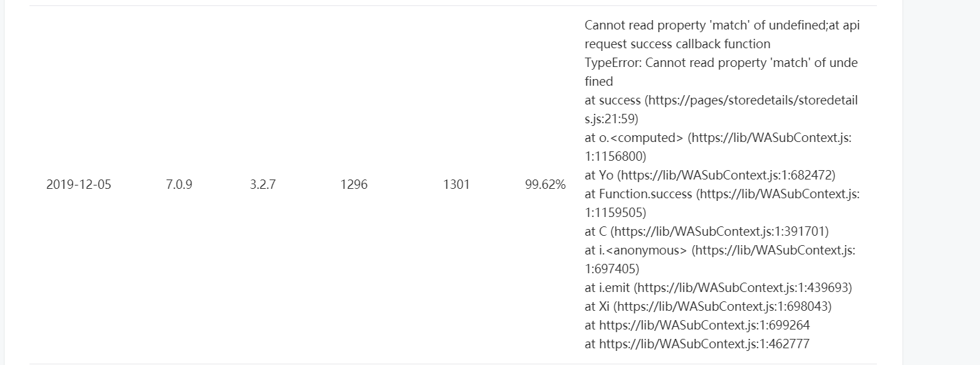Click the 'at i.emit' stack trace line
The image size is (980, 365).
[718, 288]
